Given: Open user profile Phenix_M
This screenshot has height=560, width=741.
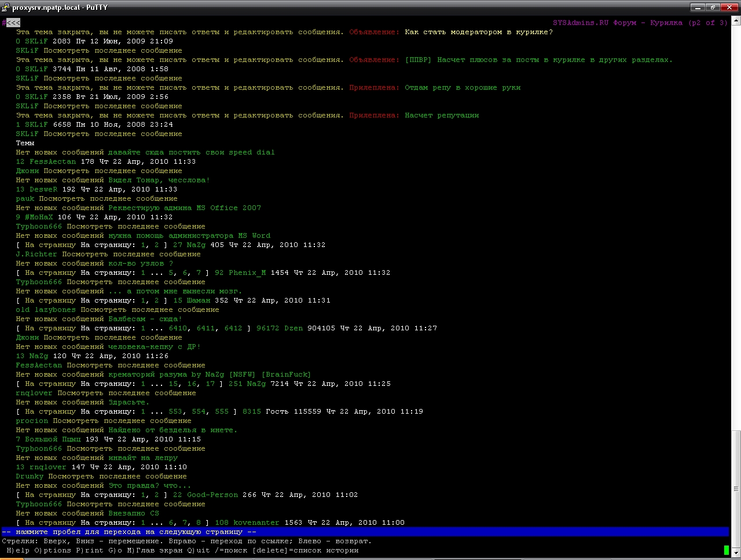Looking at the screenshot, I should pos(247,272).
